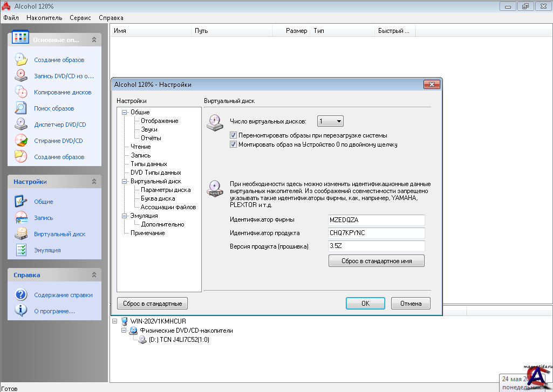Open the Сервис menu

coord(80,18)
